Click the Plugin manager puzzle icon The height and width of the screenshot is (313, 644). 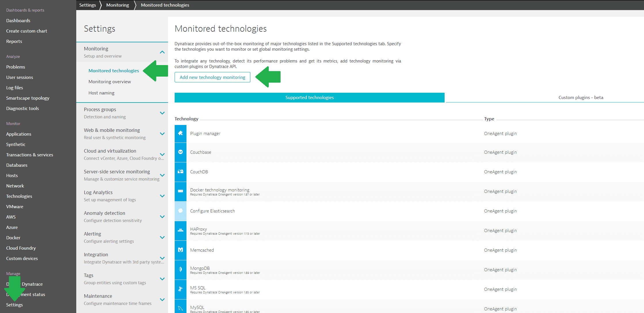(x=180, y=133)
